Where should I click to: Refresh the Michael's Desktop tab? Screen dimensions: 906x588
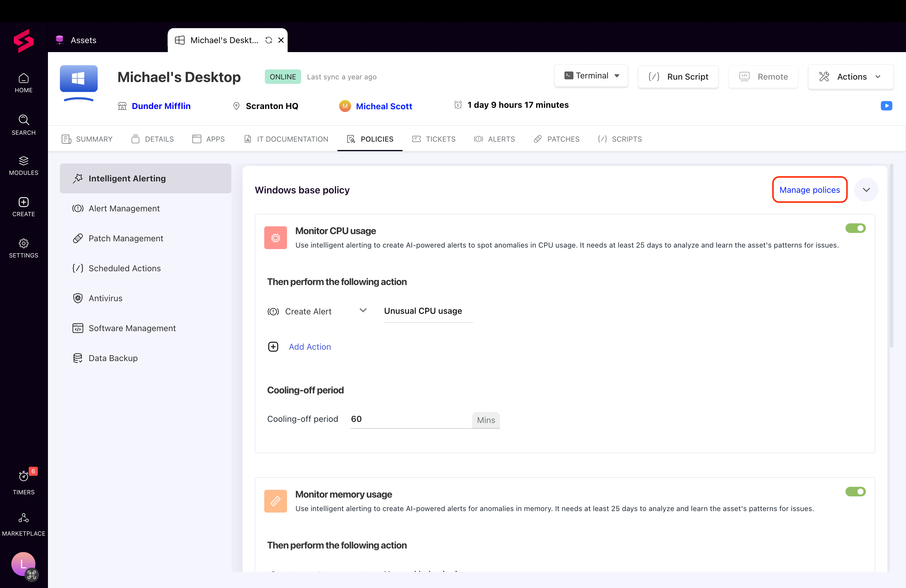click(269, 40)
